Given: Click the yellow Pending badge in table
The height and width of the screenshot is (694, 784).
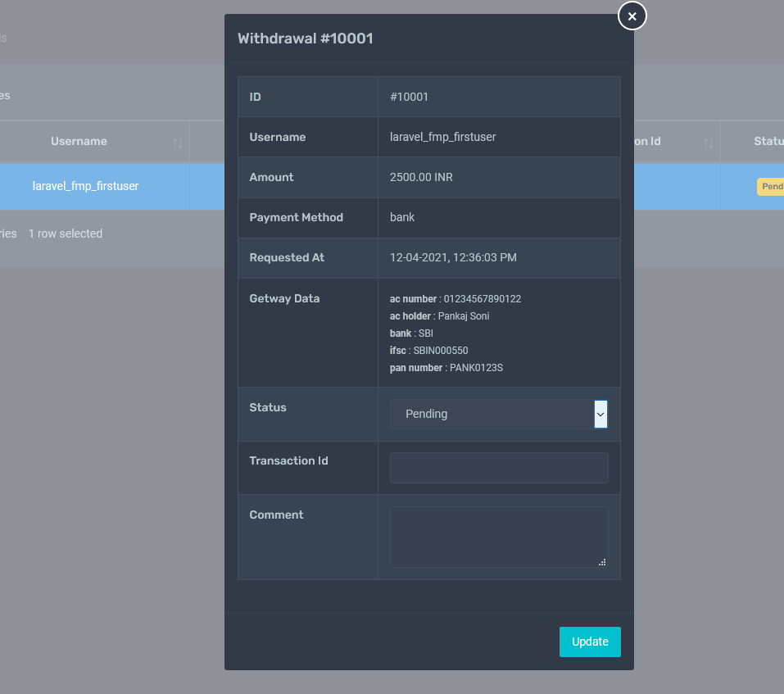Looking at the screenshot, I should [x=771, y=187].
